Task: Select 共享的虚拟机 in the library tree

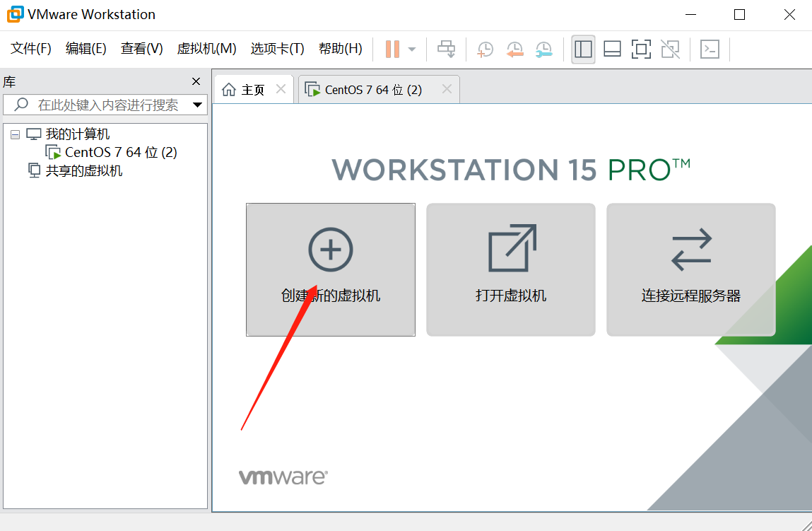Action: point(83,170)
